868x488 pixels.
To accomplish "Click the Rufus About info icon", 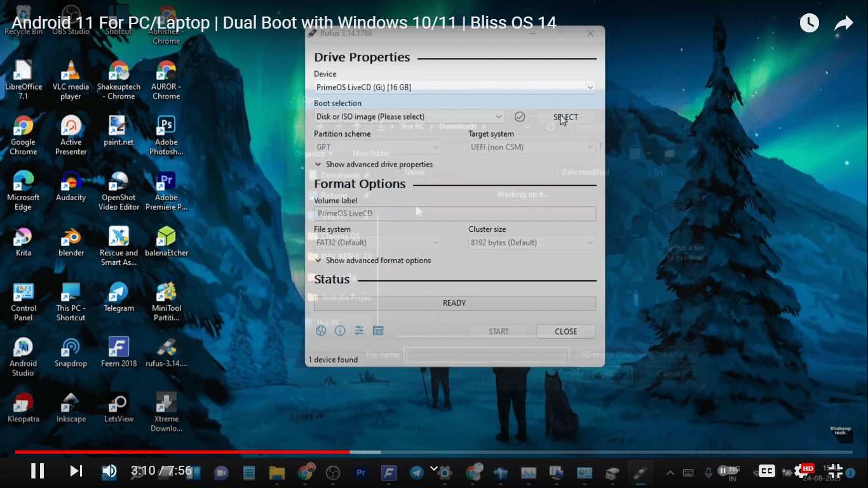I will [340, 330].
